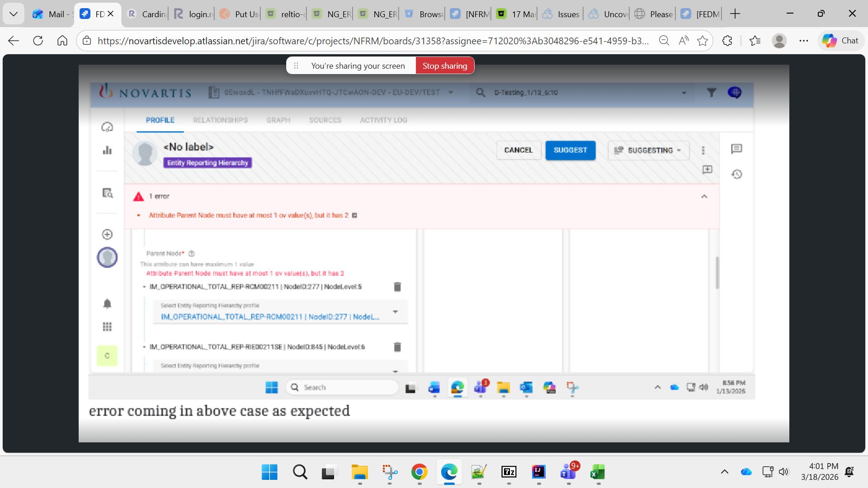This screenshot has width=868, height=488.
Task: Click the Stop sharing button
Action: tap(444, 66)
